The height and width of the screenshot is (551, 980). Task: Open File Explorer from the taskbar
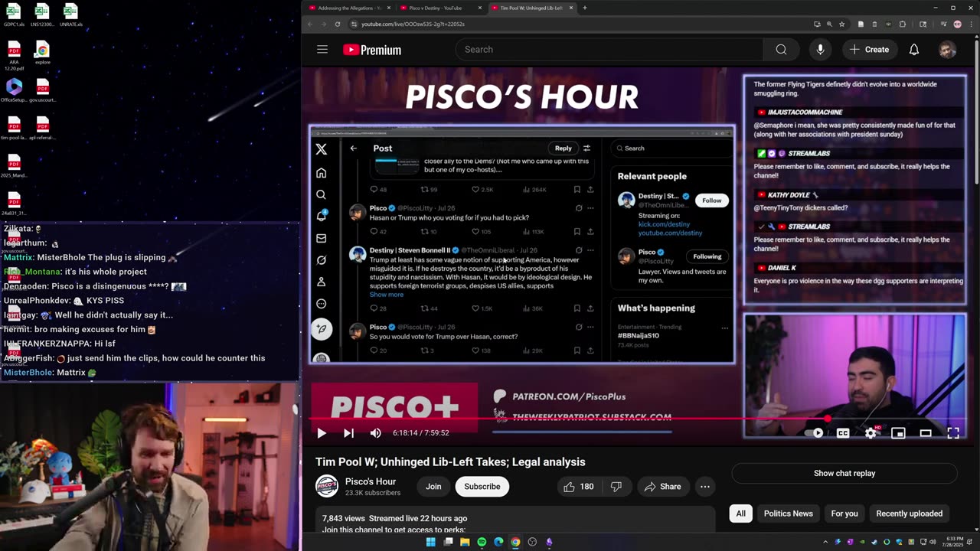click(465, 542)
